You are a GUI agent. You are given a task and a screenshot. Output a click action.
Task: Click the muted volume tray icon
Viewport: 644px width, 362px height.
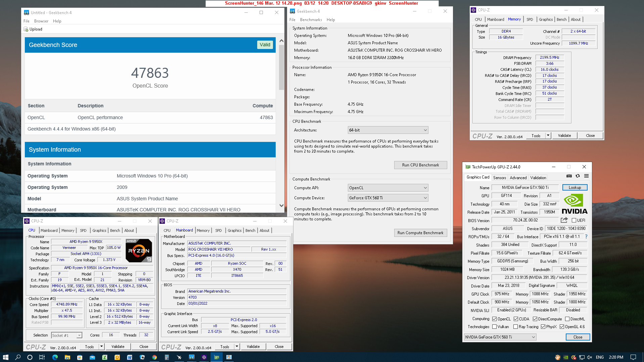(x=590, y=357)
